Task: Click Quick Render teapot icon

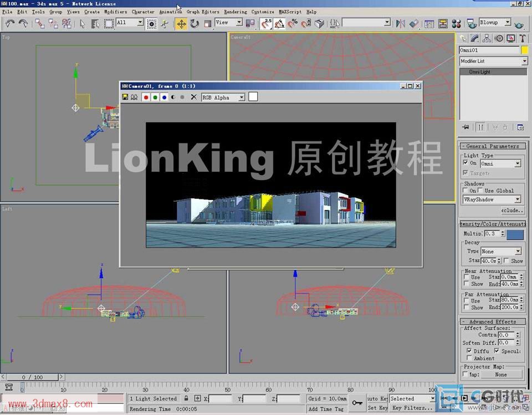Action: pyautogui.click(x=519, y=24)
